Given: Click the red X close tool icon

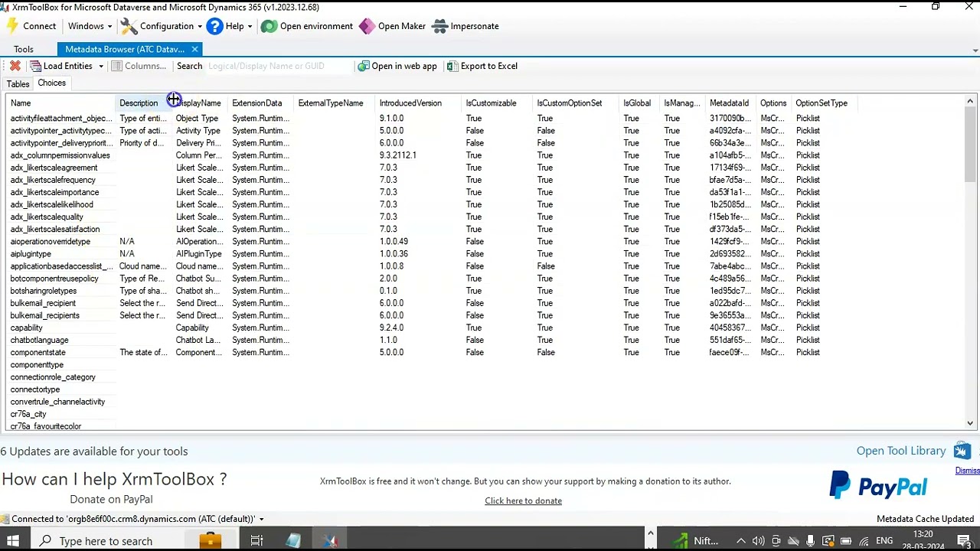Looking at the screenshot, I should point(15,66).
